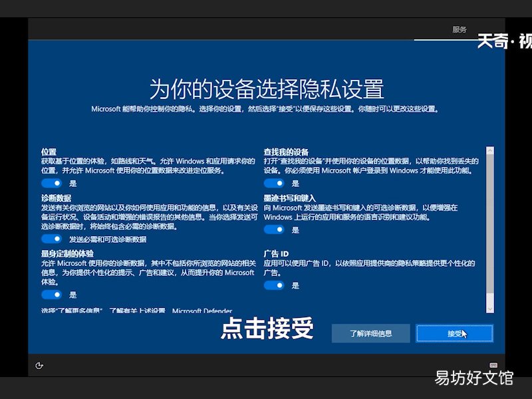The height and width of the screenshot is (399, 532).
Task: Toggle the 位置 location switch
Action: (52, 184)
